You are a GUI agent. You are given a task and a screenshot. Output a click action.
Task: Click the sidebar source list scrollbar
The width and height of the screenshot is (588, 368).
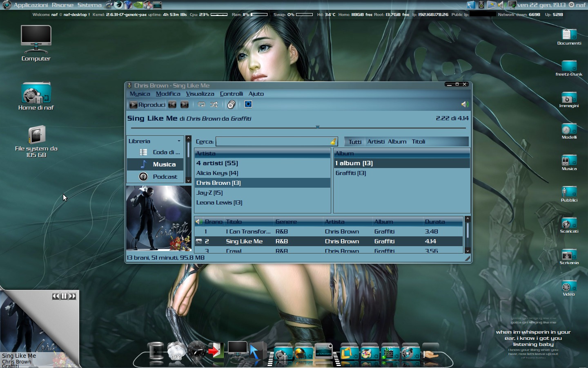(x=188, y=159)
